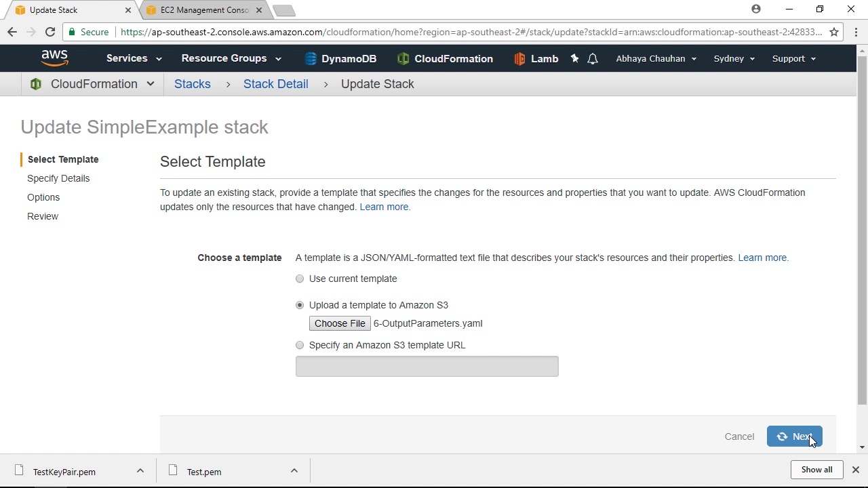The height and width of the screenshot is (488, 868).
Task: Open the notifications bell
Action: click(593, 59)
